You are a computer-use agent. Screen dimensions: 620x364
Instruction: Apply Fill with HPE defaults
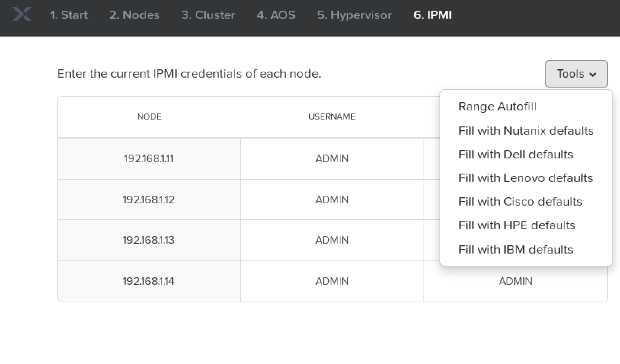517,225
